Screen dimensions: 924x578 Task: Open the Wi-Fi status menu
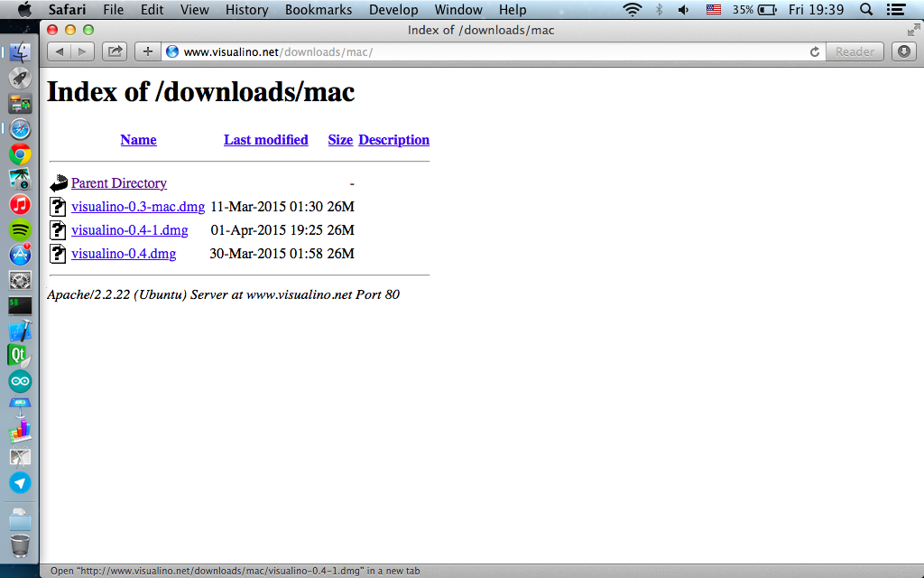pos(632,9)
